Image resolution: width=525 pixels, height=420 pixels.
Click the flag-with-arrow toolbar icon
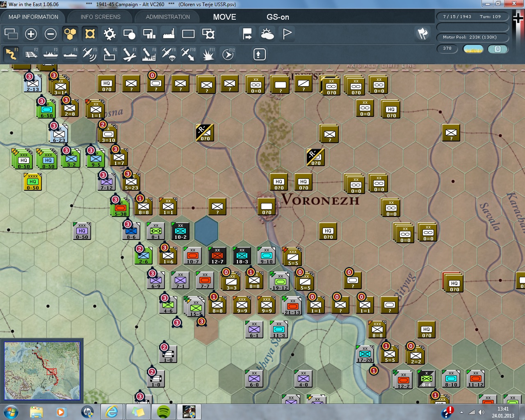[x=247, y=34]
